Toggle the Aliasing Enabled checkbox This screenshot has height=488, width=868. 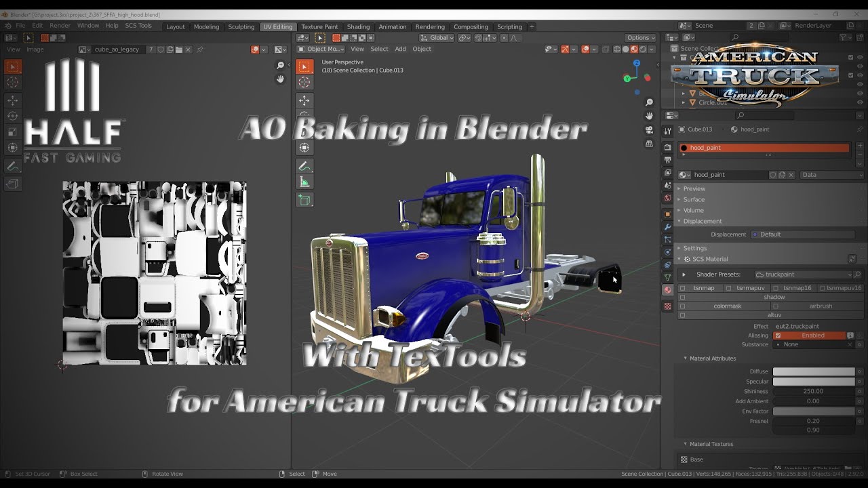pyautogui.click(x=778, y=335)
